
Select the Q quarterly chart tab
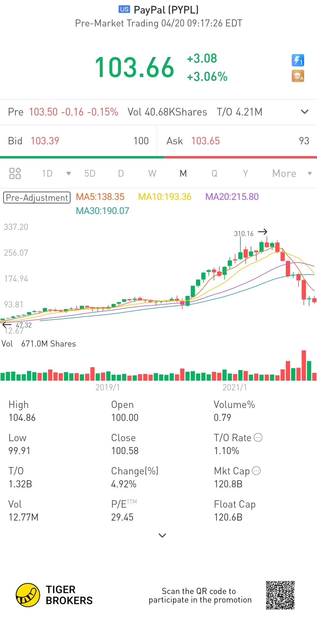click(x=215, y=173)
